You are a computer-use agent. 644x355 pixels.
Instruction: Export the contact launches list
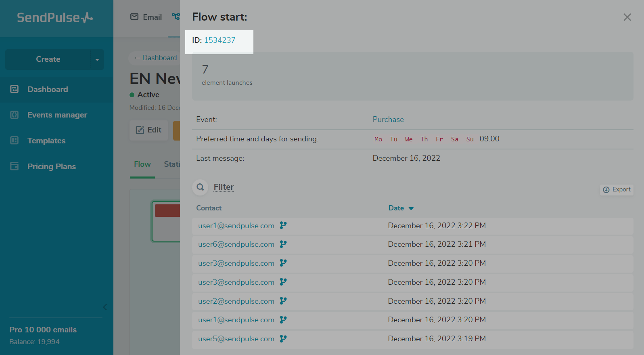point(617,190)
